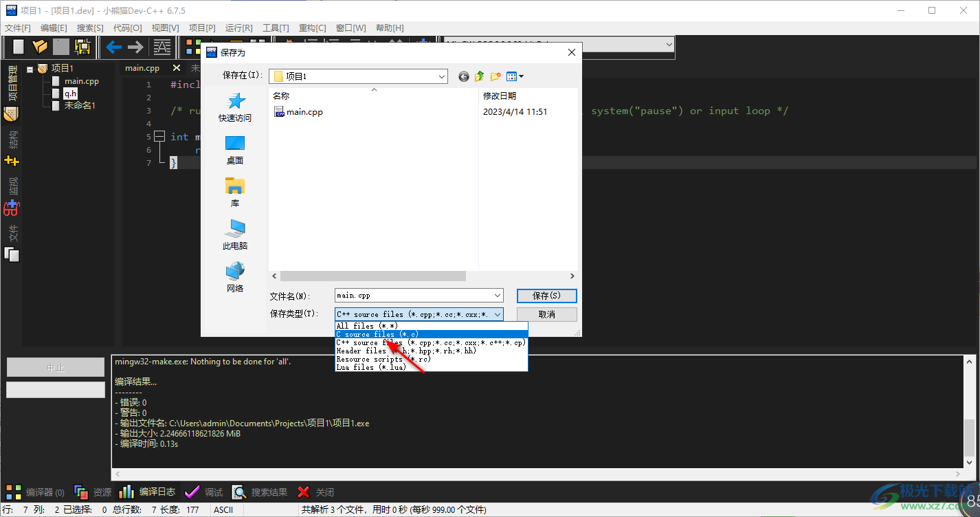The image size is (980, 517).
Task: Collapse the 保存类型 file type dropdown
Action: point(498,314)
